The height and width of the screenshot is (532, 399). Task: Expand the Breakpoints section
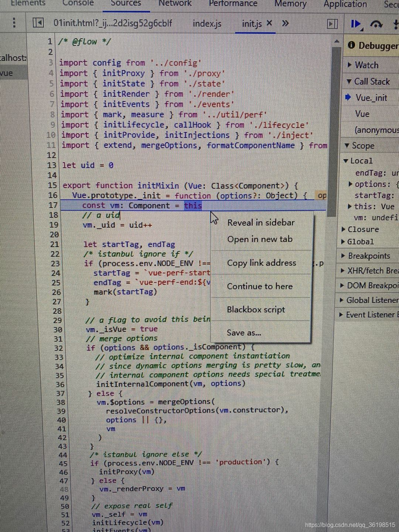pyautogui.click(x=365, y=256)
